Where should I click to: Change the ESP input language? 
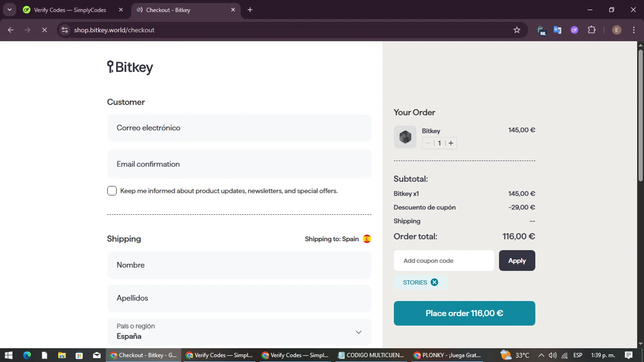point(578,355)
